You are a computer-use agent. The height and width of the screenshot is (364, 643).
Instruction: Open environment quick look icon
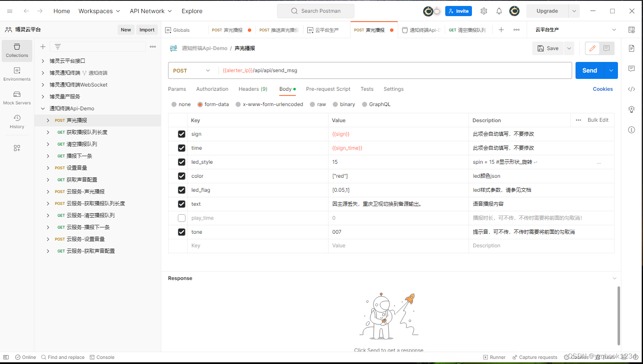pyautogui.click(x=632, y=30)
